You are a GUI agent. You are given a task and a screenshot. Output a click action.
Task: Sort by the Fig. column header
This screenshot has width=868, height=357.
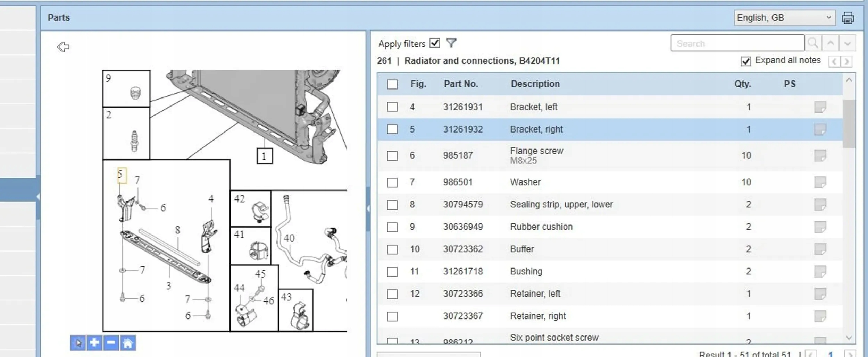[x=418, y=84]
